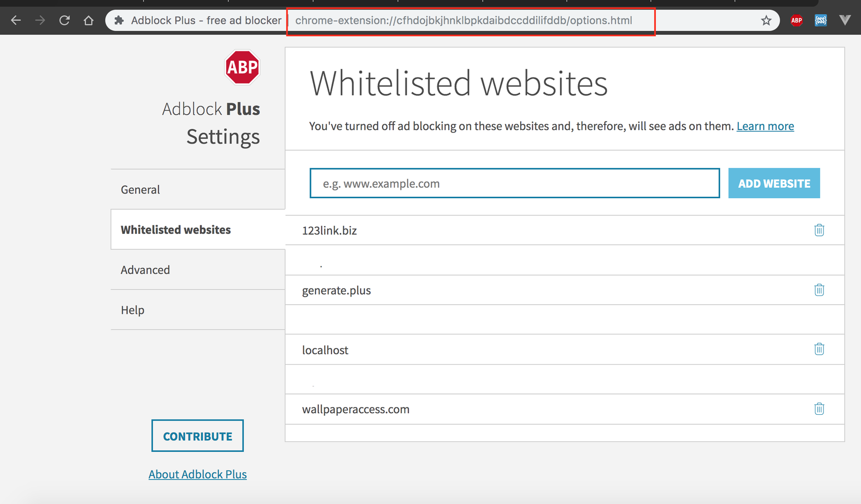Select the Whitelisted websites tab
The height and width of the screenshot is (504, 861).
(176, 230)
